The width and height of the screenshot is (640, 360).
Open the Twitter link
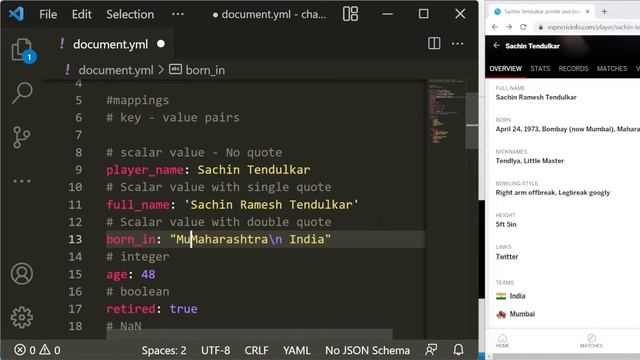(507, 256)
